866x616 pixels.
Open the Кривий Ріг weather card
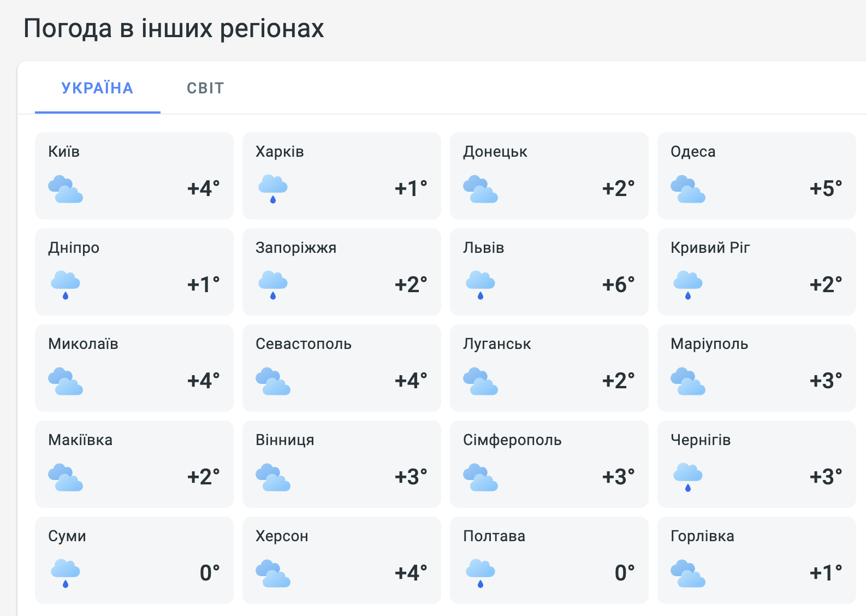(757, 272)
